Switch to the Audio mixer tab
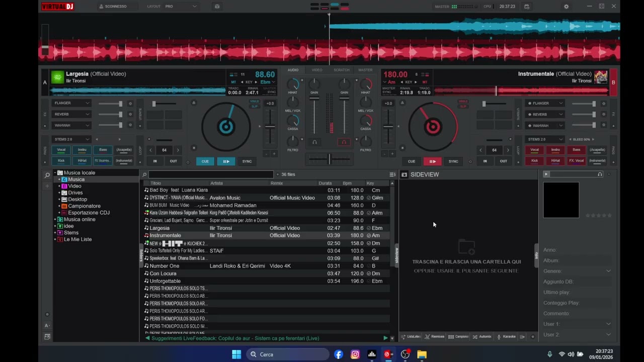The width and height of the screenshot is (644, 362). click(293, 70)
